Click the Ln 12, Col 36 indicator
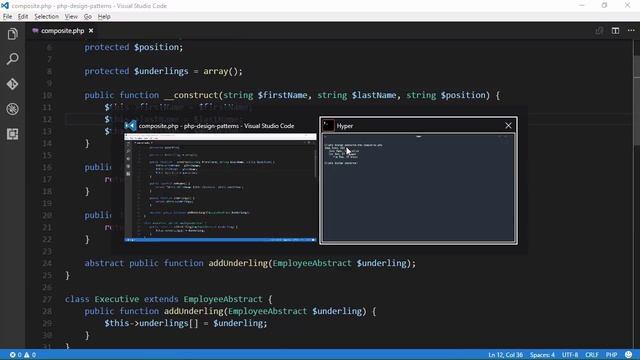The width and height of the screenshot is (640, 360). tap(505, 355)
